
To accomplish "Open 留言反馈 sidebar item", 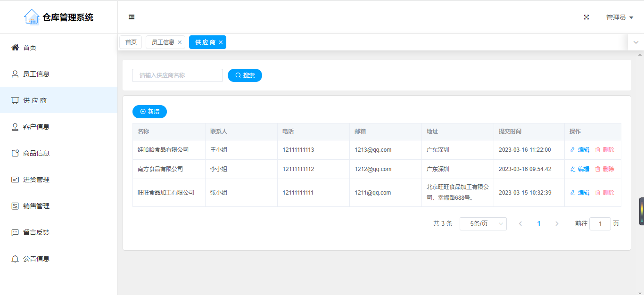I will click(36, 232).
